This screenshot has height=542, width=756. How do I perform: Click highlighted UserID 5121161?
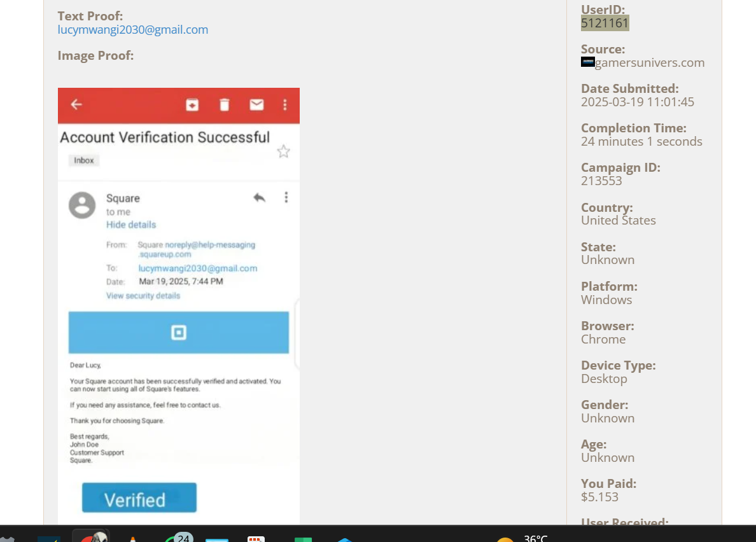605,23
